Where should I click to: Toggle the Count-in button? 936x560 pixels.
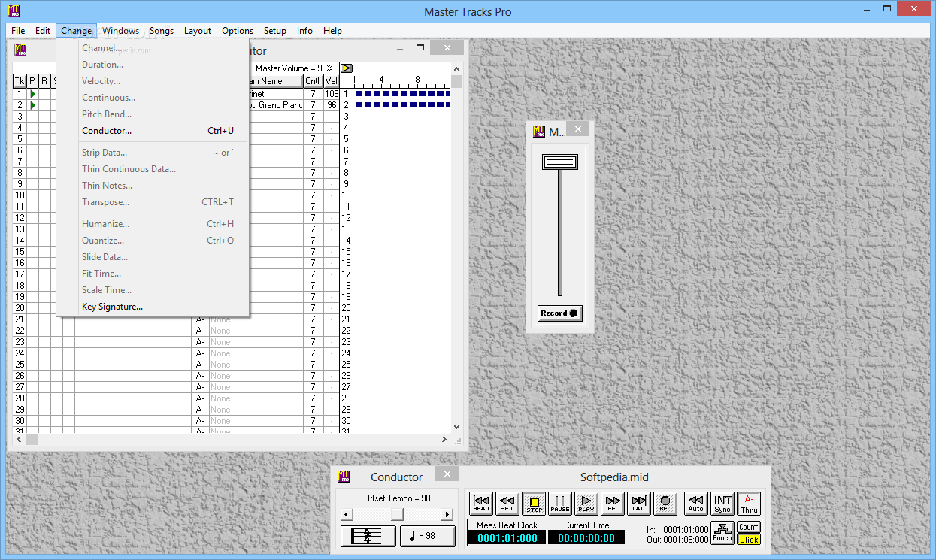click(x=749, y=527)
